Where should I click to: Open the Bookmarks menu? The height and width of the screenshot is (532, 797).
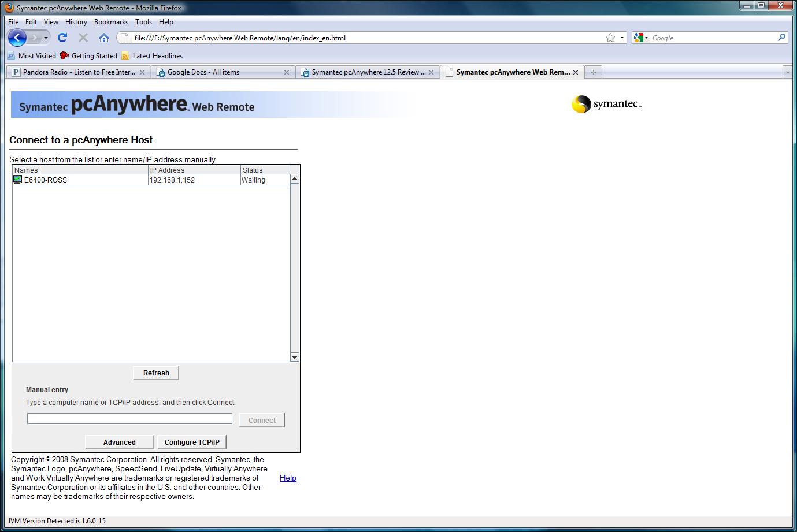pyautogui.click(x=111, y=22)
